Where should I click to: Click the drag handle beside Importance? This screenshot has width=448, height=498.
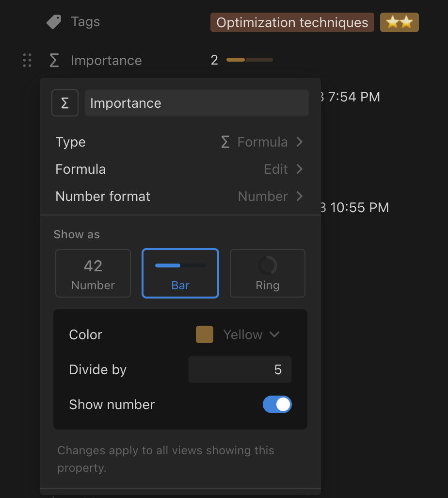[27, 60]
